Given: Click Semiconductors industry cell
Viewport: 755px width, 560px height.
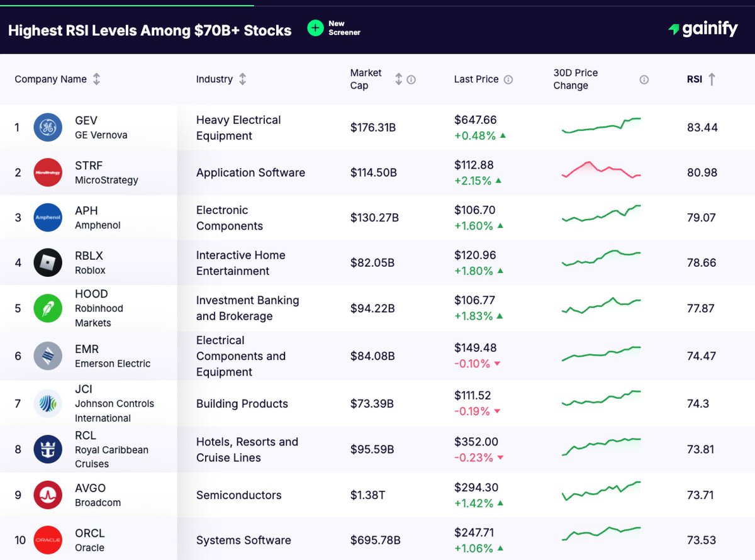Looking at the screenshot, I should click(239, 495).
